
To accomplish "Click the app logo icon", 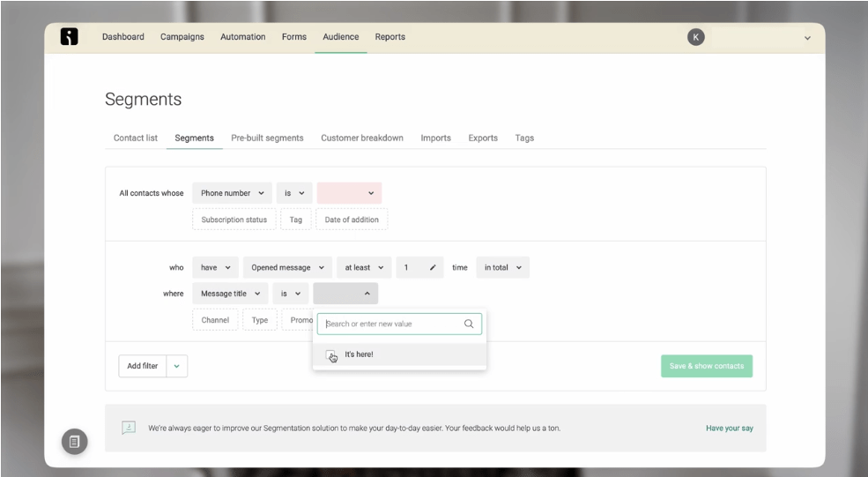I will (70, 36).
